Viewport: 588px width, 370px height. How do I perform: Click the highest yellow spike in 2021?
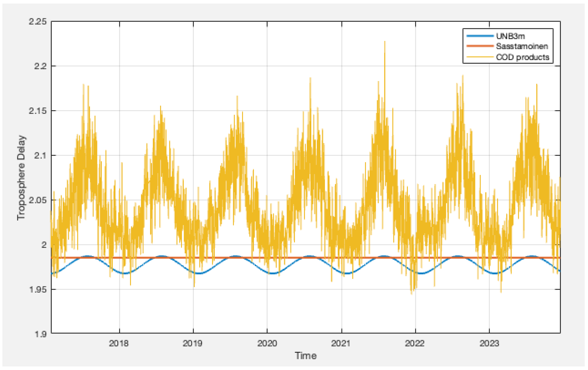pos(385,43)
